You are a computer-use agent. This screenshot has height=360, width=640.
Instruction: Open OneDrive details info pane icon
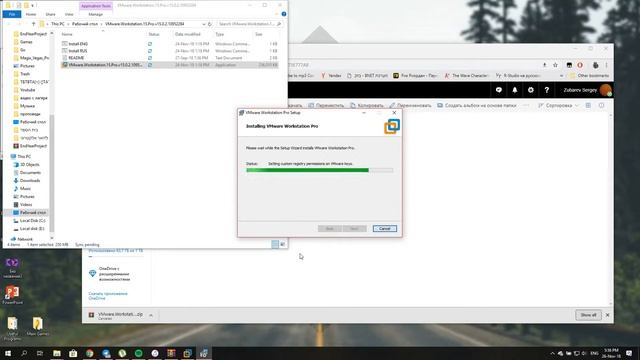(x=601, y=105)
